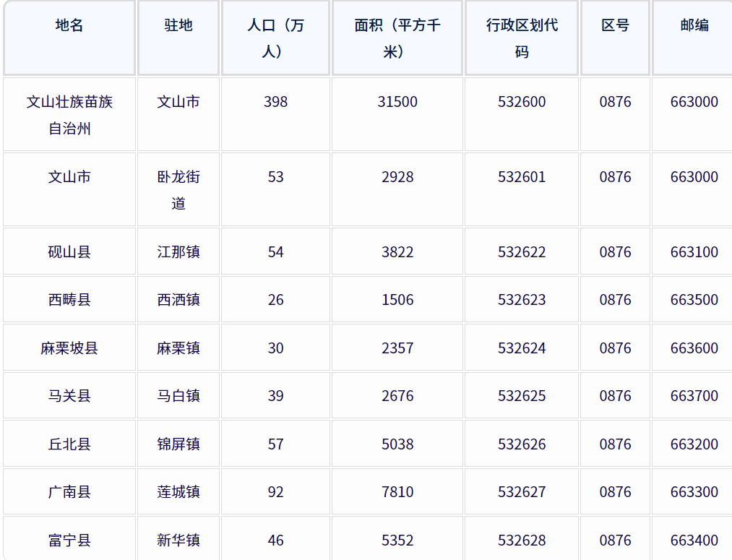
Task: Click the 西畴县 cell
Action: (69, 300)
